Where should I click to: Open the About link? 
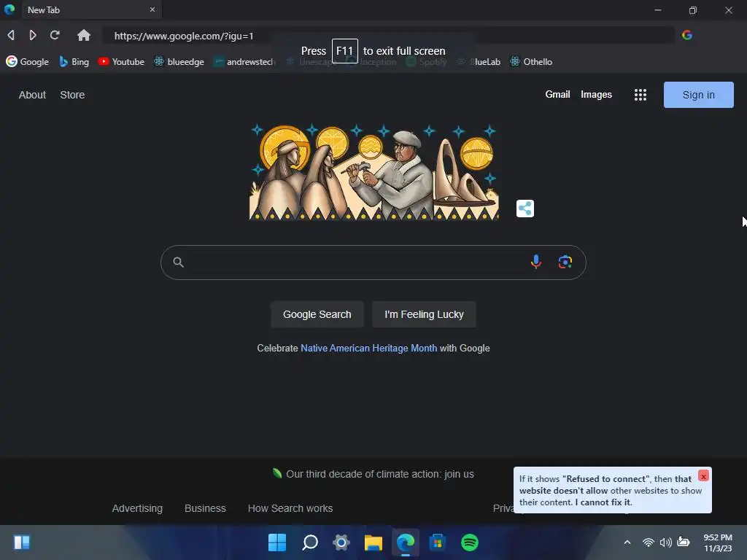click(32, 95)
